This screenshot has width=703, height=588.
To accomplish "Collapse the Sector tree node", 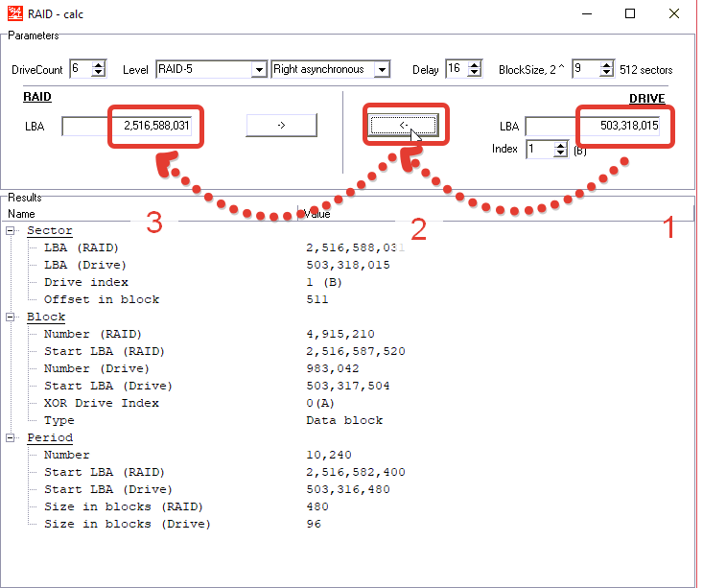I will [x=12, y=231].
